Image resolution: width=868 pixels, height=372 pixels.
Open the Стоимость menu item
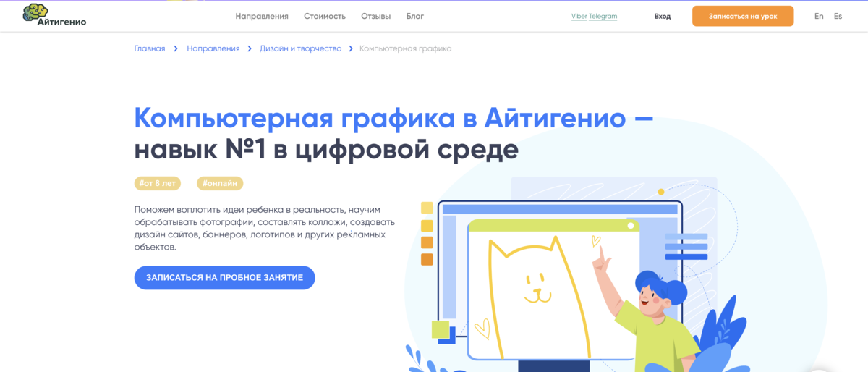325,16
